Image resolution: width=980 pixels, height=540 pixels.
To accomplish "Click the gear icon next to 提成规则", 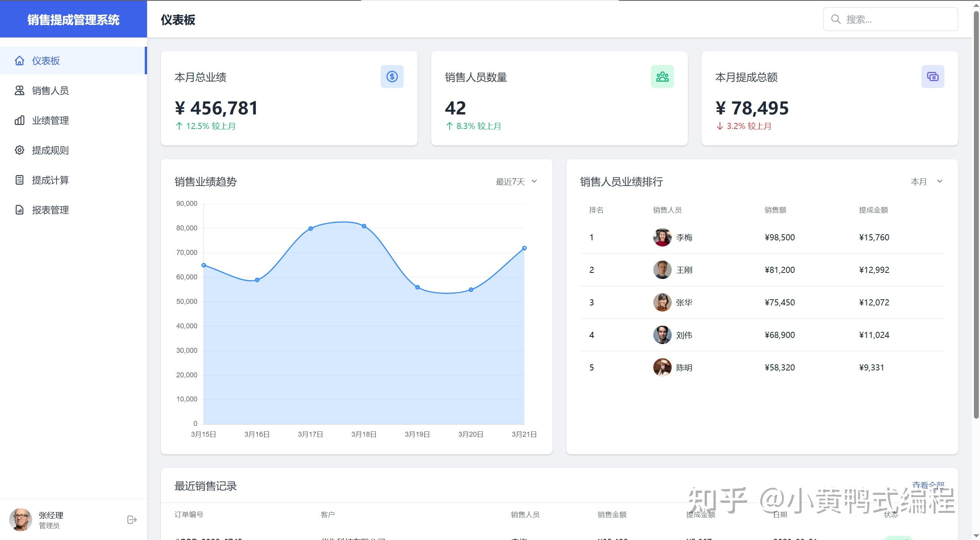I will tap(19, 150).
